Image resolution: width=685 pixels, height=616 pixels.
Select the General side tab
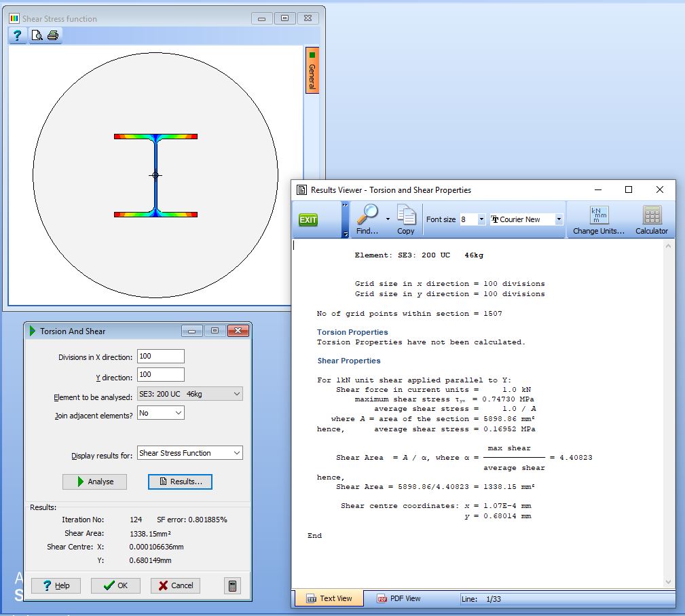pos(312,71)
